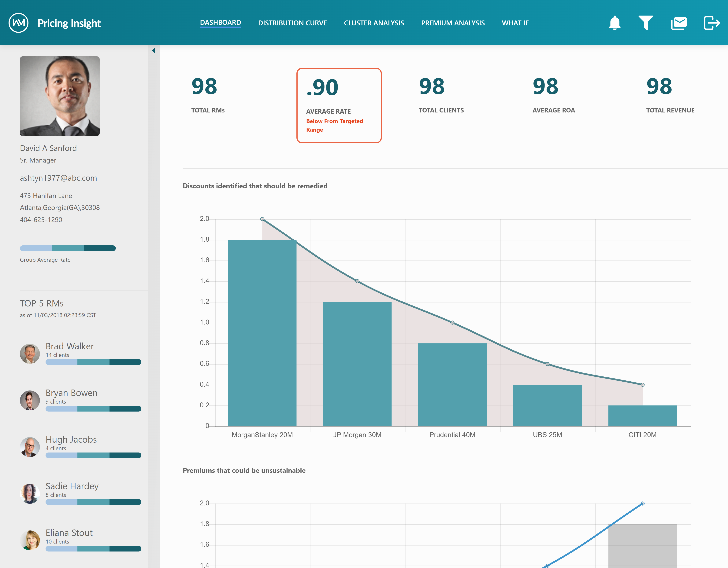
Task: Click the CITI 20M bar
Action: [x=642, y=416]
